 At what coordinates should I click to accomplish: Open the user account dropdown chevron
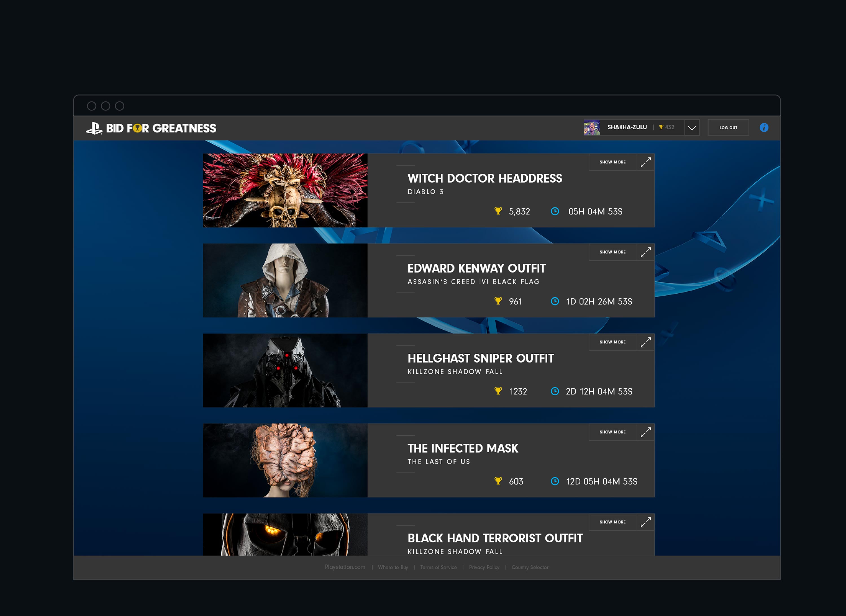click(x=691, y=128)
